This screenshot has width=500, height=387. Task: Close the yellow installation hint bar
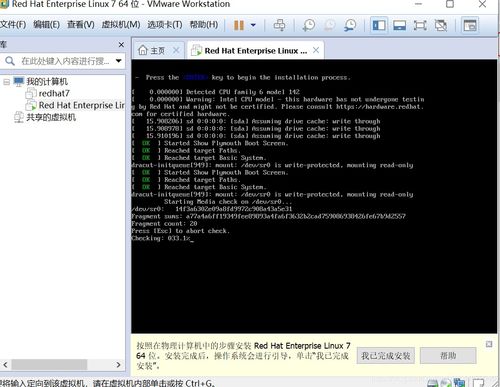pyautogui.click(x=489, y=344)
